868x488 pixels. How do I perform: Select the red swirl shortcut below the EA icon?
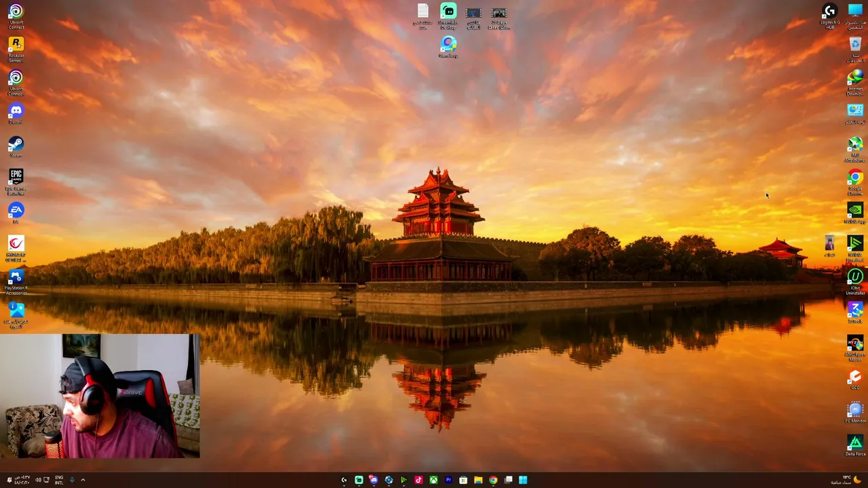16,249
